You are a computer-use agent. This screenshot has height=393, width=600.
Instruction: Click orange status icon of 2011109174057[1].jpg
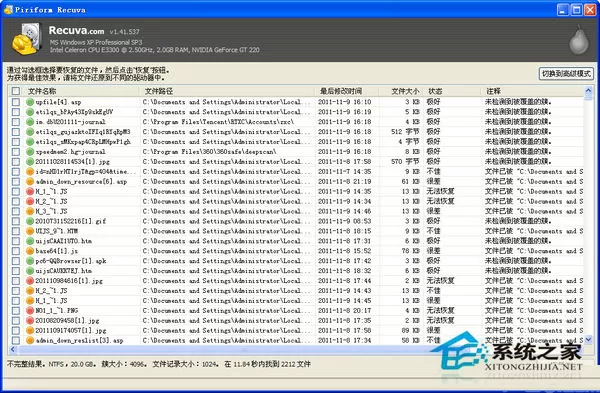coord(30,330)
